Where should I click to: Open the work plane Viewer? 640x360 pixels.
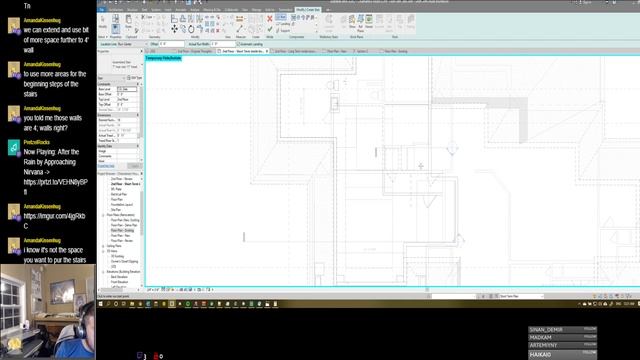click(369, 21)
